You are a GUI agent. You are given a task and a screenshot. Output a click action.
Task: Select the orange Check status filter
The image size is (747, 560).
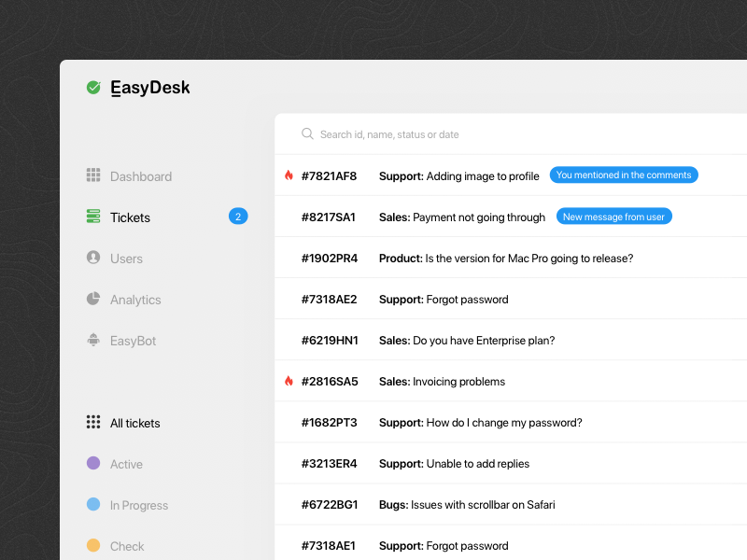pos(93,545)
